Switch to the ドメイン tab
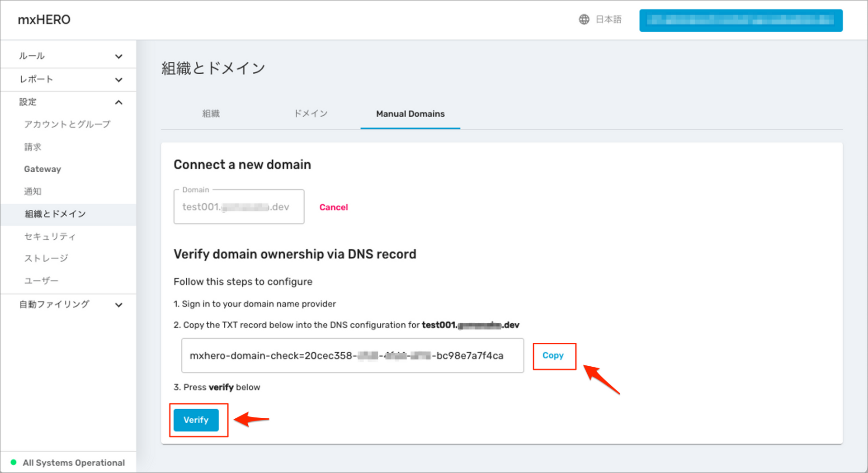Screen dimensions: 868x473 [311, 114]
